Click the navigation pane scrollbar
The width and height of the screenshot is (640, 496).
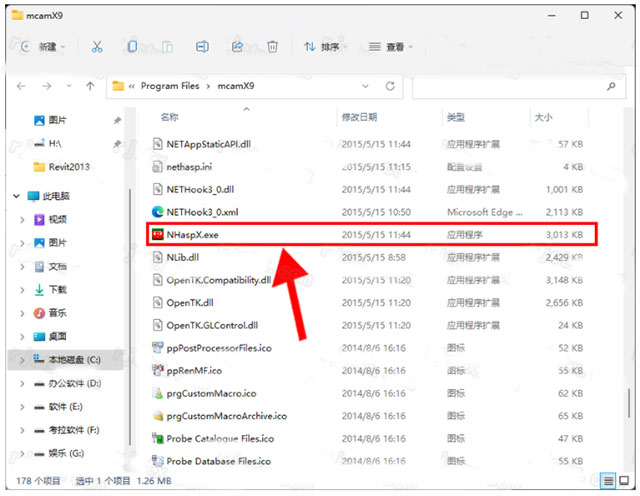click(130, 317)
